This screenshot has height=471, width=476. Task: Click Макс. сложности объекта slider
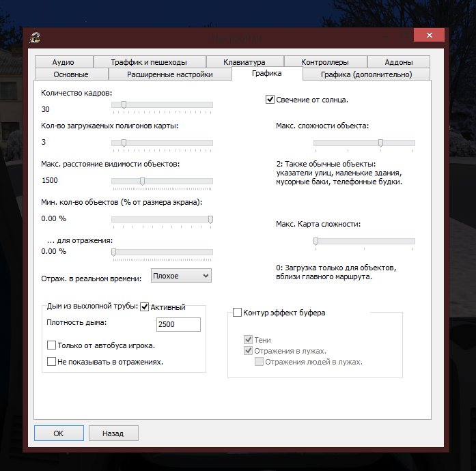click(x=364, y=143)
